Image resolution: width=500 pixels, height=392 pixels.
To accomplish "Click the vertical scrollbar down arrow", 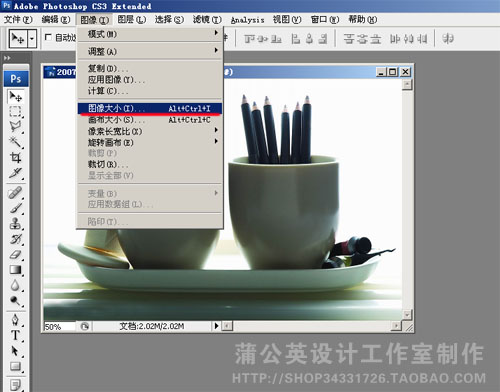I will coord(407,314).
